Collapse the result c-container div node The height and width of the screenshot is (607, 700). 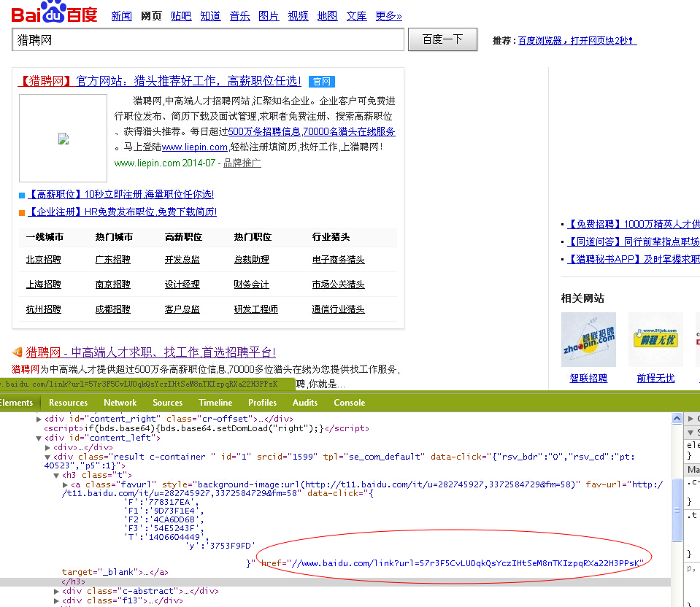click(x=47, y=457)
